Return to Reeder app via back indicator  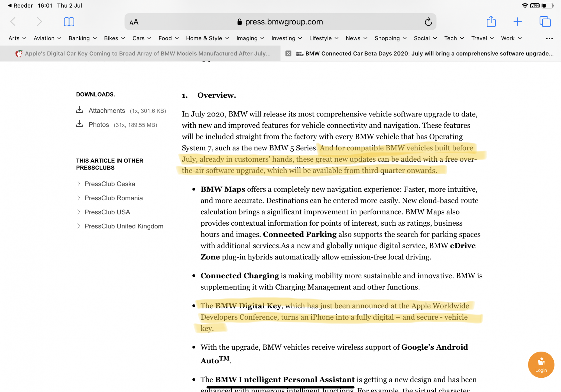(20, 6)
